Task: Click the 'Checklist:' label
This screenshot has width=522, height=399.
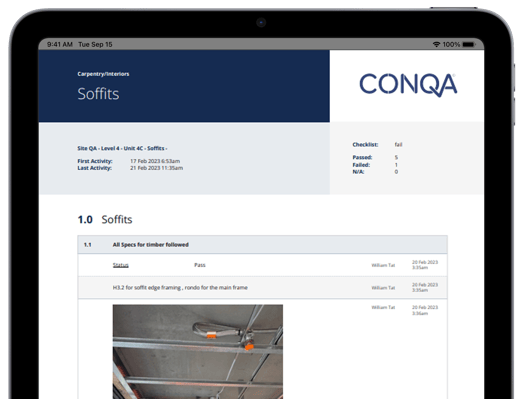Action: (x=365, y=145)
